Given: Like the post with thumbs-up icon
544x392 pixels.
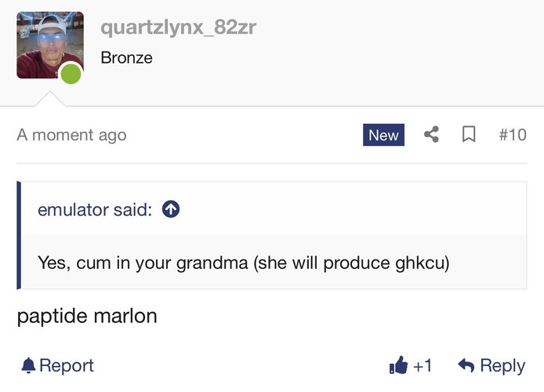Looking at the screenshot, I should (398, 365).
